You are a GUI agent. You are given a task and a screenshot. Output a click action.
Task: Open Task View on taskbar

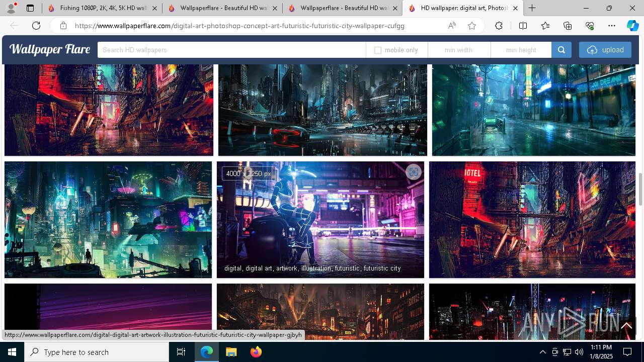click(181, 352)
